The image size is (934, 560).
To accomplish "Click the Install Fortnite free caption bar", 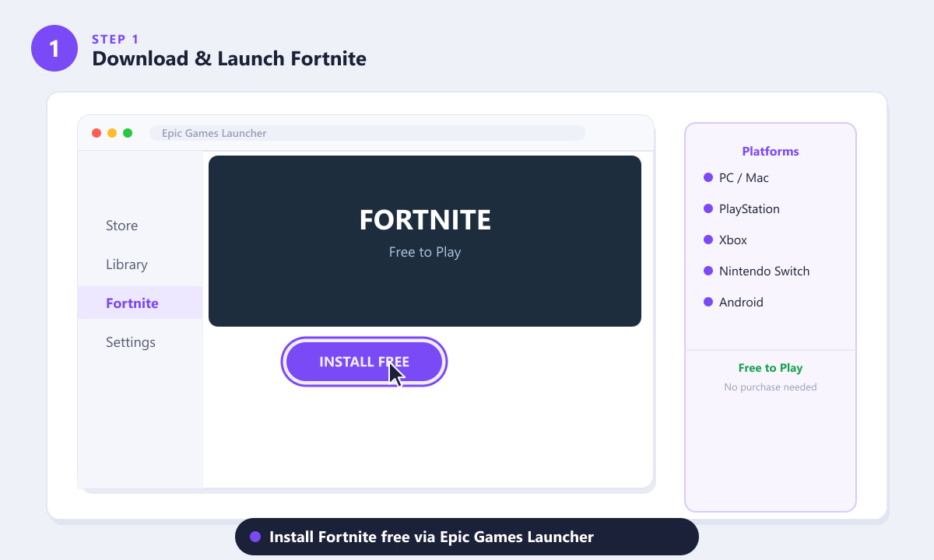I will (467, 537).
